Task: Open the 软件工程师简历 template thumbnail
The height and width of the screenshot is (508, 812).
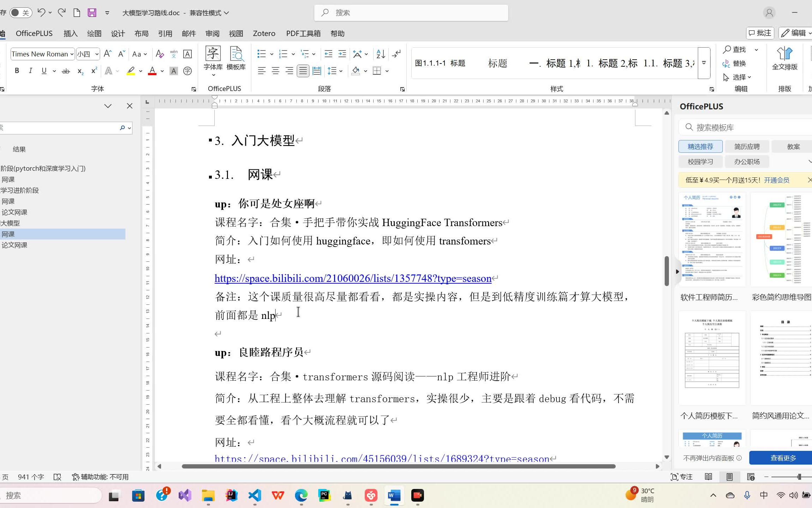Action: pyautogui.click(x=712, y=240)
